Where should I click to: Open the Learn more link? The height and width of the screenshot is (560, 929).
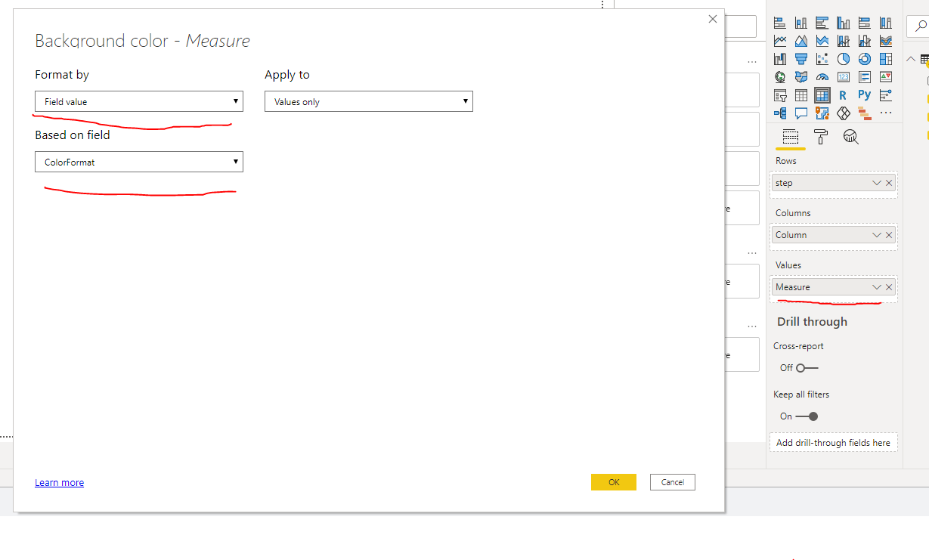[x=59, y=483]
